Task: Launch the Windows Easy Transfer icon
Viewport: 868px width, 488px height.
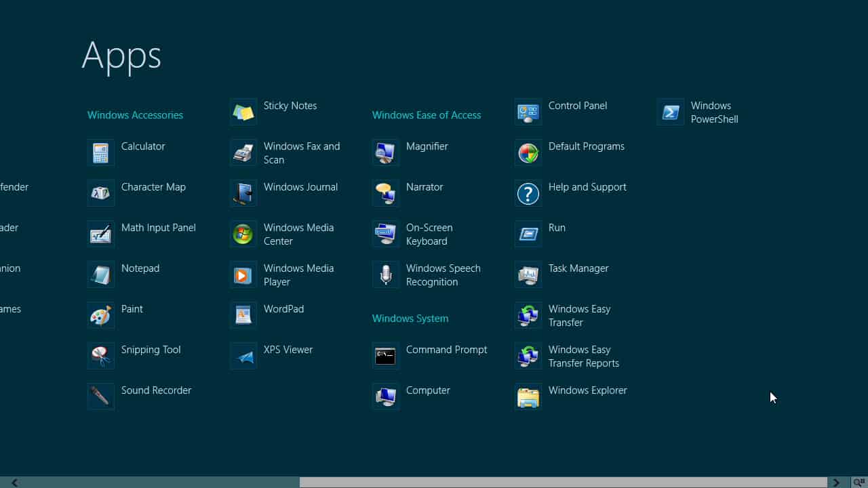Action: point(528,316)
